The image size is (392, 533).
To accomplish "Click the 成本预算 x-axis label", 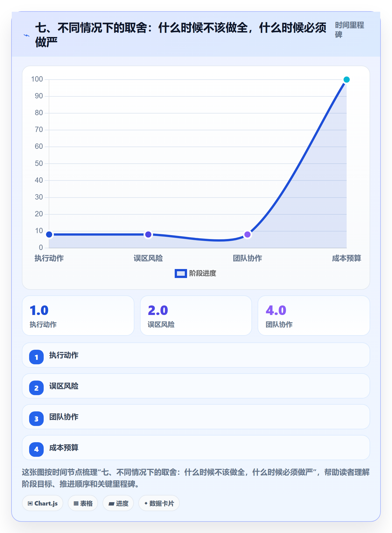I will pyautogui.click(x=346, y=258).
